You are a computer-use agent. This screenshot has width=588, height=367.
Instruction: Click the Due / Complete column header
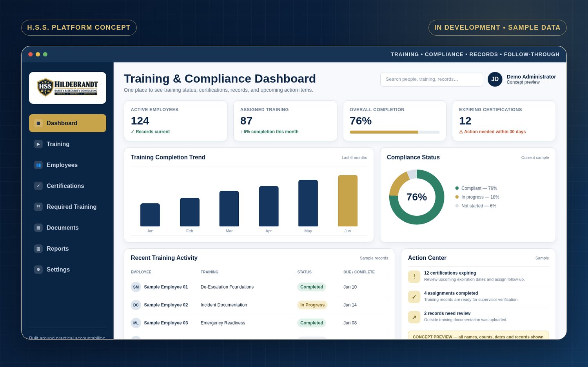pyautogui.click(x=359, y=272)
